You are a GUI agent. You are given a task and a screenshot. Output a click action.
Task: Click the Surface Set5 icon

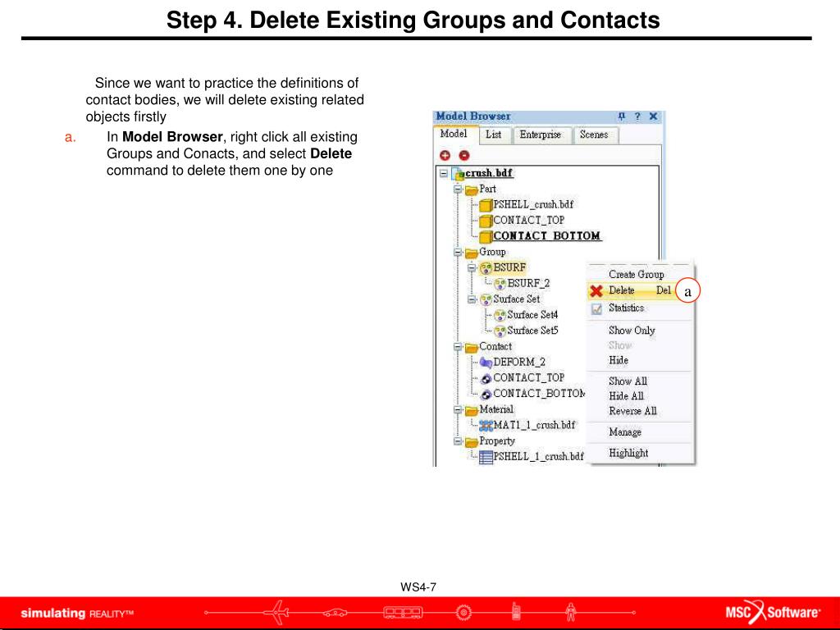pyautogui.click(x=500, y=331)
